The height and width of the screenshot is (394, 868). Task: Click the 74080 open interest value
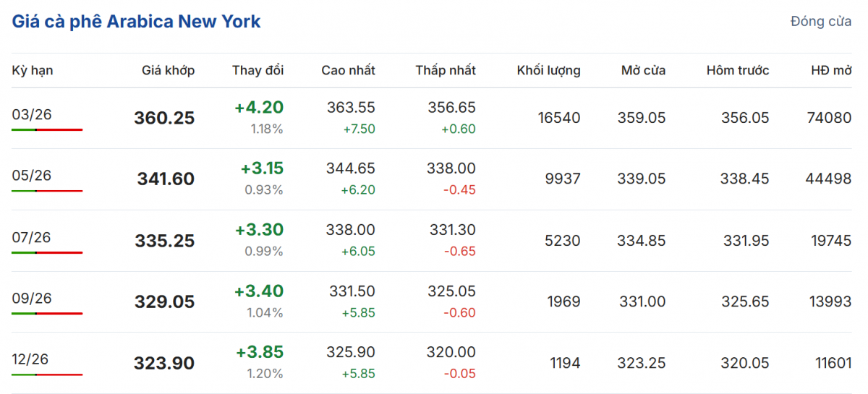click(829, 118)
